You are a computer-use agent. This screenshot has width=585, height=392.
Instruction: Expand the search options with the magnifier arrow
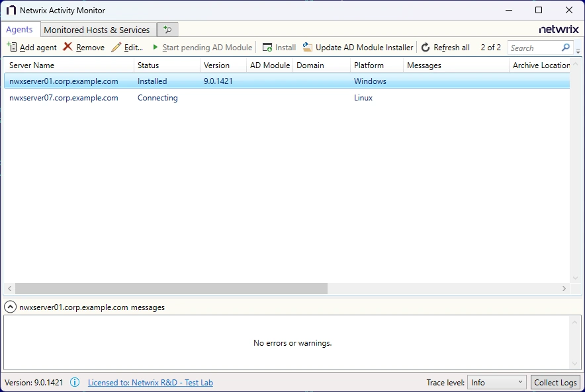click(x=578, y=50)
